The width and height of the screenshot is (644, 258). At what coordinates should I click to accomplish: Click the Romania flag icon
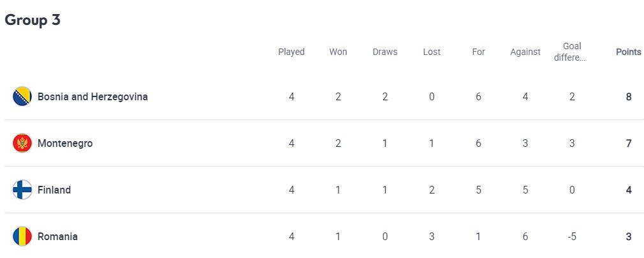click(22, 237)
